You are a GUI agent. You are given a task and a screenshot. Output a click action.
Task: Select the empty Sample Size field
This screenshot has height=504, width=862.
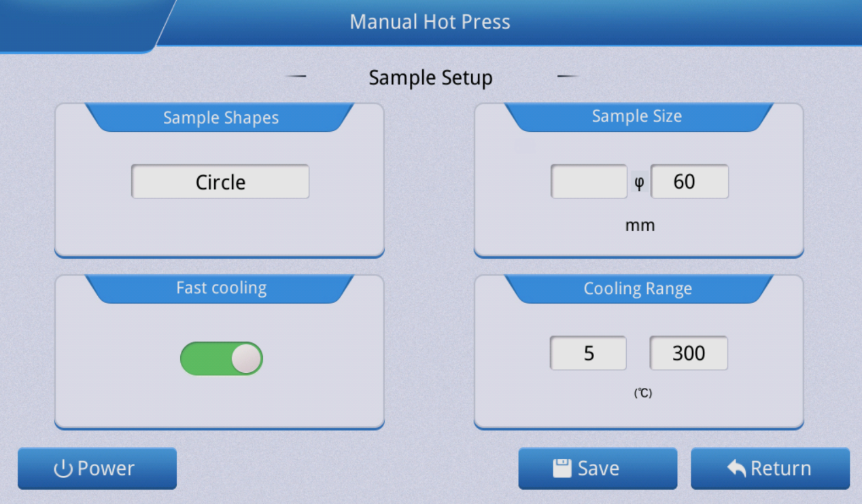point(589,182)
